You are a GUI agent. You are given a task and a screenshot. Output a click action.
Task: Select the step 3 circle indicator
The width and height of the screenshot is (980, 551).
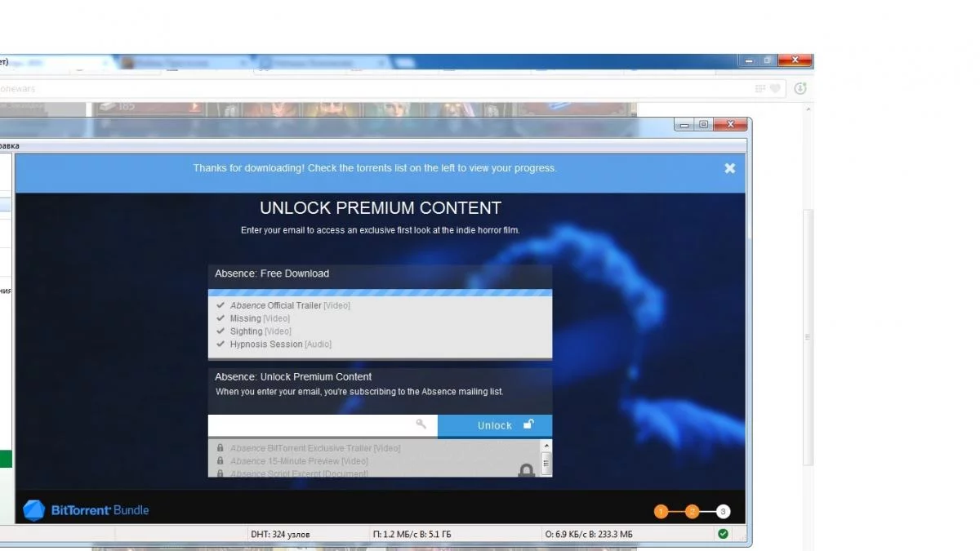tap(723, 512)
